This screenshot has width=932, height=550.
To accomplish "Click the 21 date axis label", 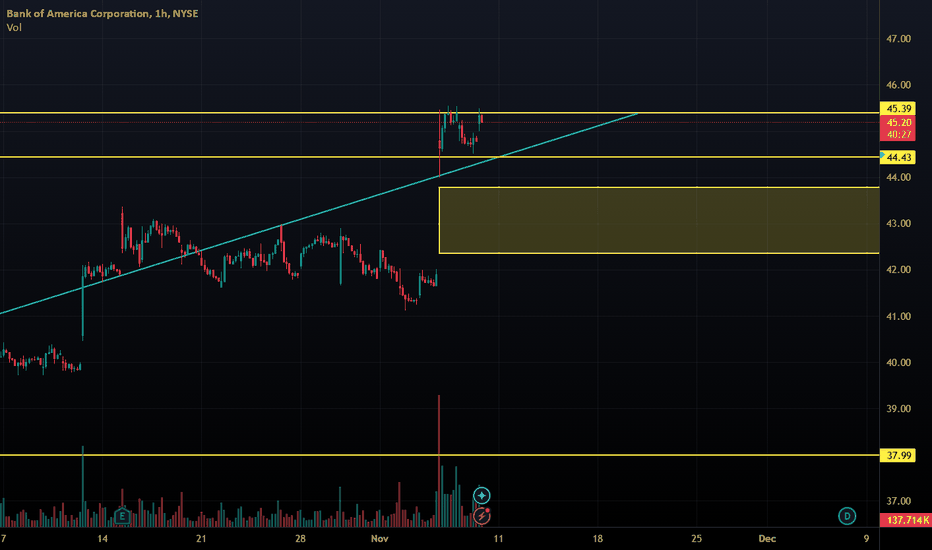I will click(201, 539).
